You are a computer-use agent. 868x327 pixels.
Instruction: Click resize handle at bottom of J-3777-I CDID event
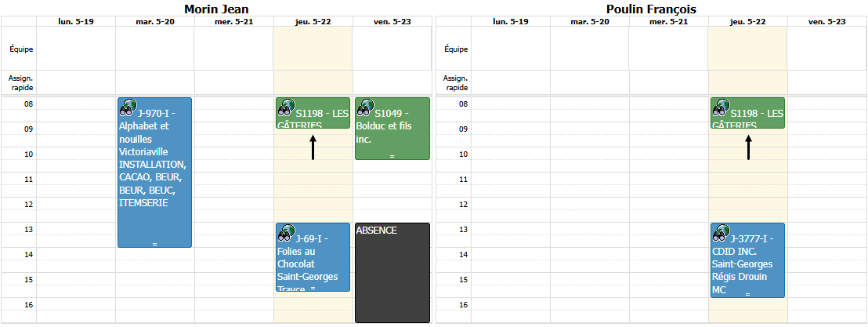pyautogui.click(x=747, y=294)
